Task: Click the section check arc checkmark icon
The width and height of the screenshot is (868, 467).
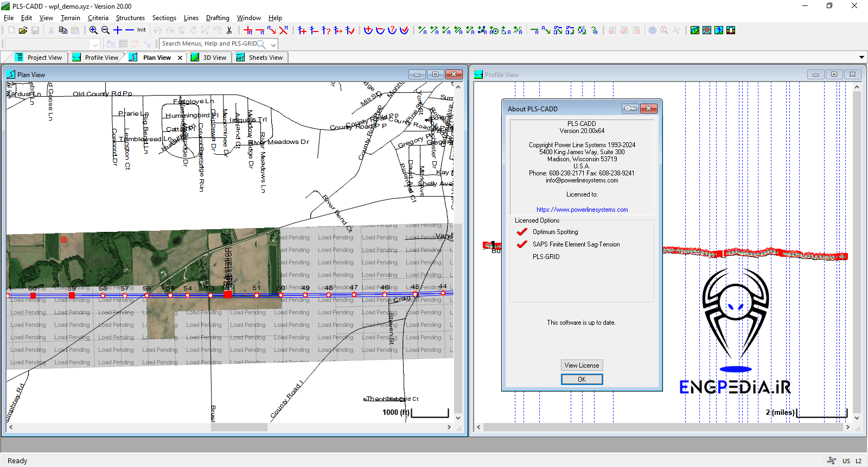Action: pos(404,30)
